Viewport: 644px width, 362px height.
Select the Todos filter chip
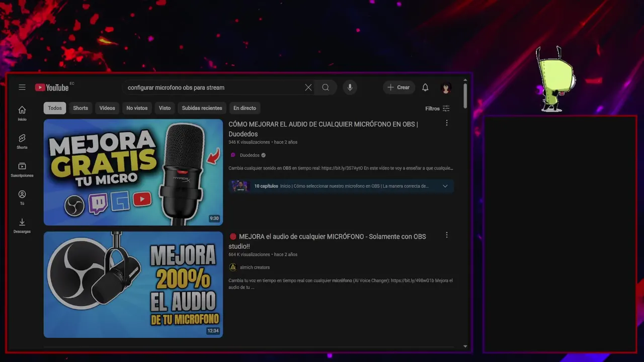pyautogui.click(x=55, y=108)
